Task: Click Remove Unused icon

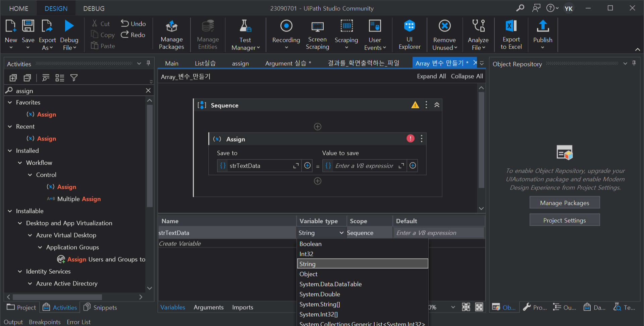Action: pos(444,26)
